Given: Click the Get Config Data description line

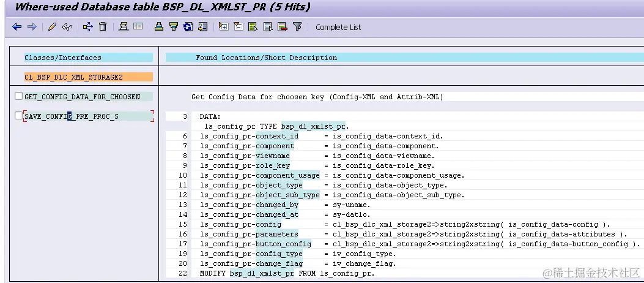Looking at the screenshot, I should tap(317, 97).
